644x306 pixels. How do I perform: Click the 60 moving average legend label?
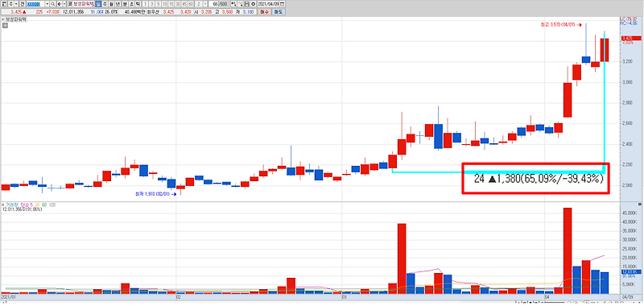coord(44,205)
